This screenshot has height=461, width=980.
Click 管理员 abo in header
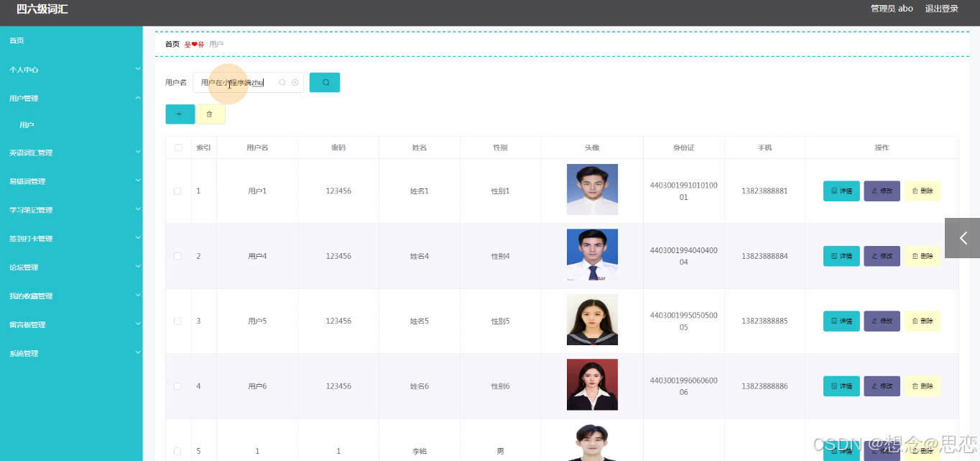tap(892, 9)
